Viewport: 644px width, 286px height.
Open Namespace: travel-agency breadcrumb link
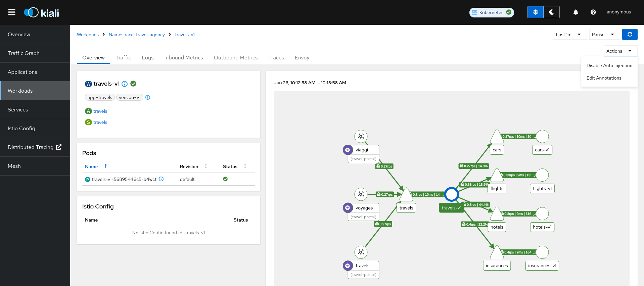[x=137, y=35]
